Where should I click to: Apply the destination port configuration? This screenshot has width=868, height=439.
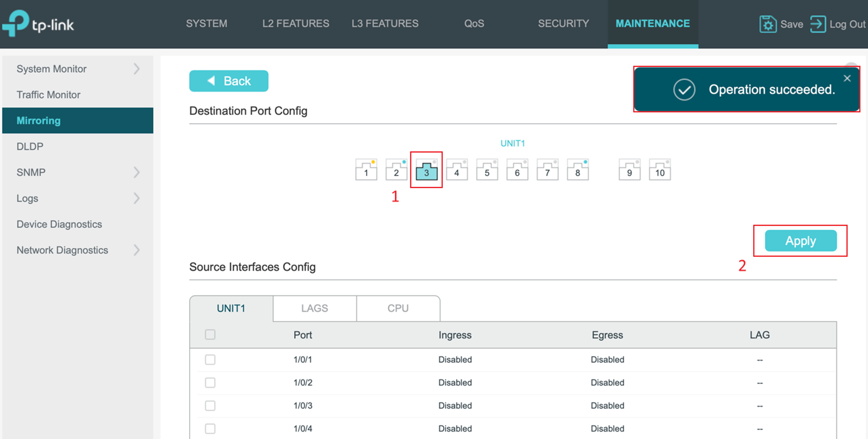click(x=801, y=240)
